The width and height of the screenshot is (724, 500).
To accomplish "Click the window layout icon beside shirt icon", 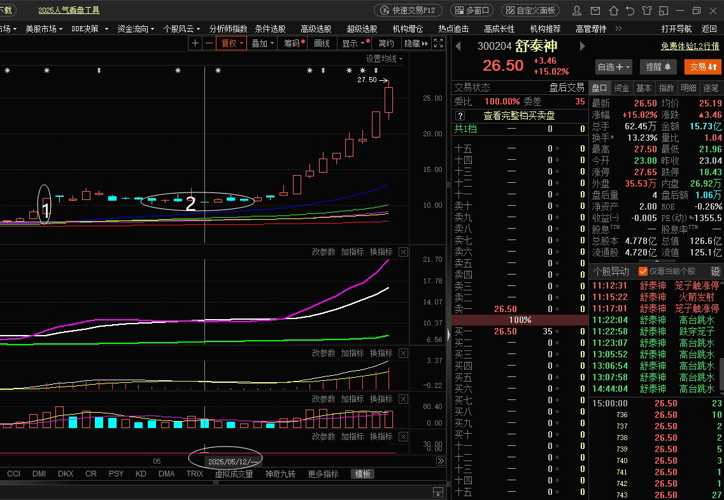I will [664, 10].
